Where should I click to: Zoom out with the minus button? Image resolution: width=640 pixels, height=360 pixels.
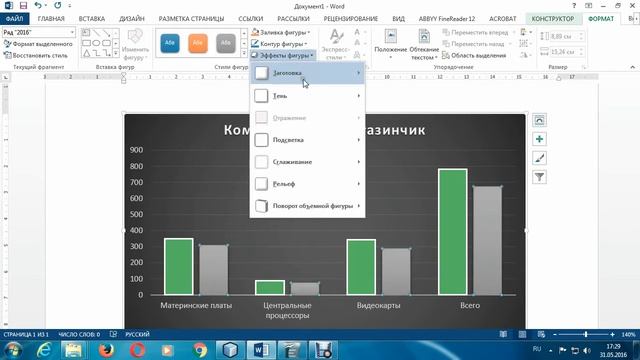[555, 334]
